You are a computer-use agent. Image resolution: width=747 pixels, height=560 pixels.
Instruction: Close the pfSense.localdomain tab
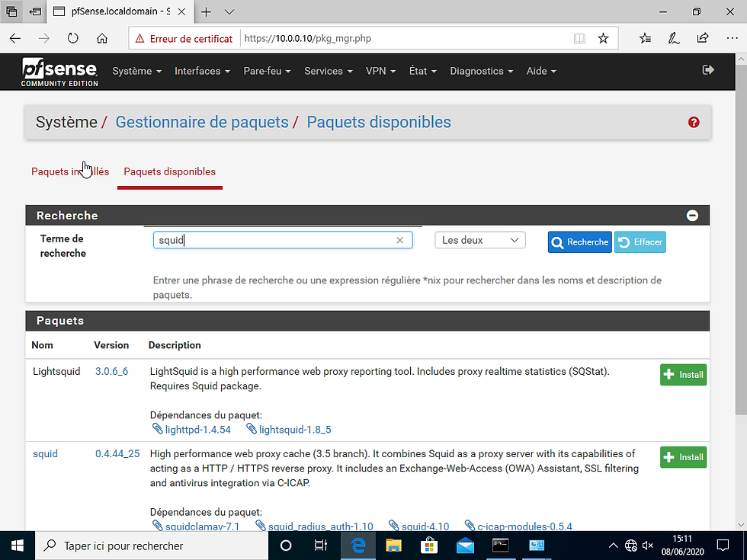pyautogui.click(x=181, y=12)
